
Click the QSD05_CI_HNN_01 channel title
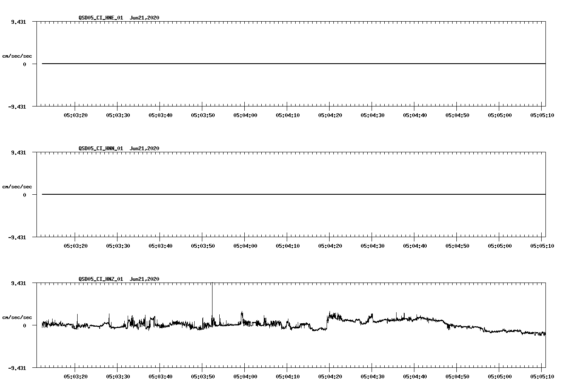101,148
